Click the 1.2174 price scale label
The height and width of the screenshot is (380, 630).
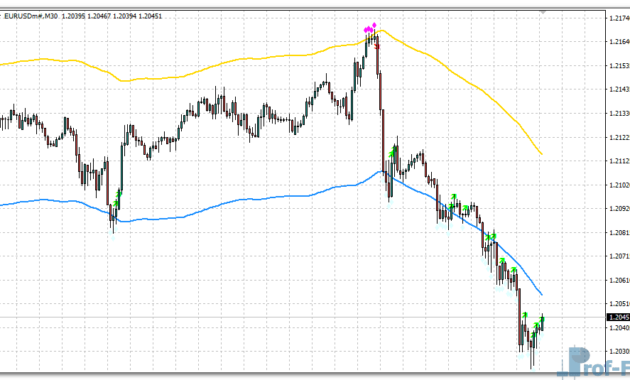(619, 18)
